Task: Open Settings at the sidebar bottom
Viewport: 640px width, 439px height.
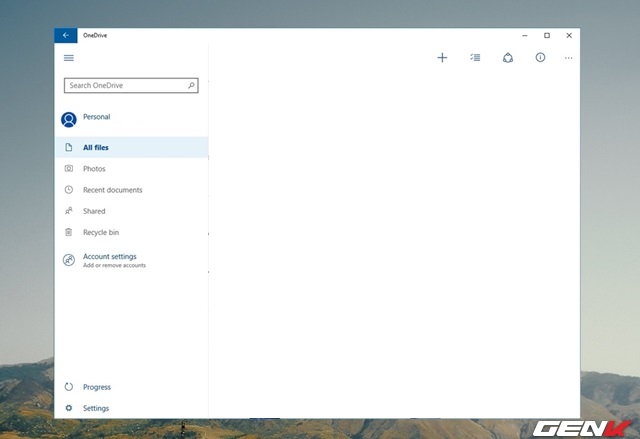Action: (x=96, y=408)
